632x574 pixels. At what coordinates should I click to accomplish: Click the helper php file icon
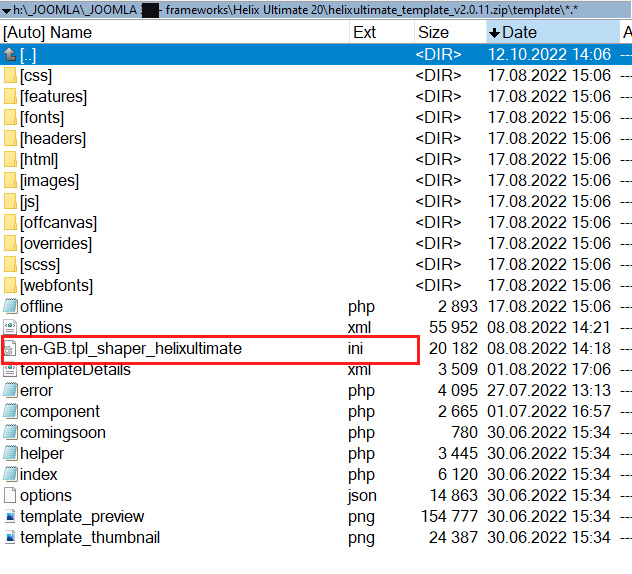pyautogui.click(x=10, y=453)
